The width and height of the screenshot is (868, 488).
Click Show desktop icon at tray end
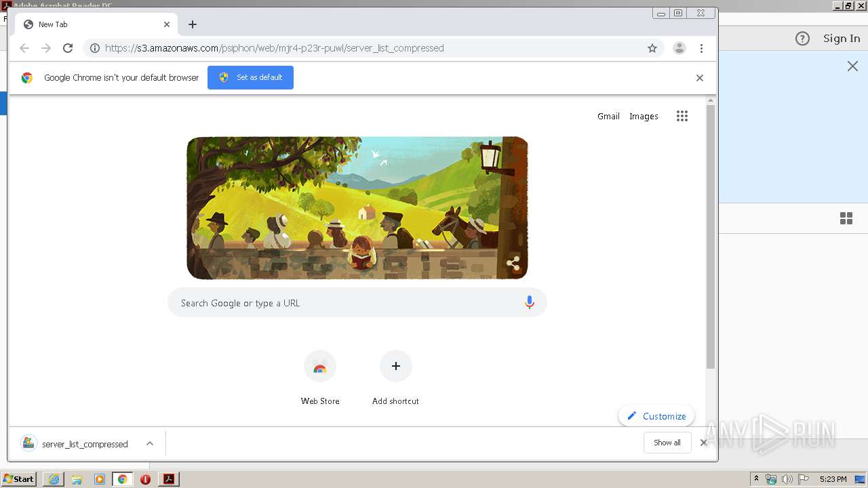tap(861, 479)
